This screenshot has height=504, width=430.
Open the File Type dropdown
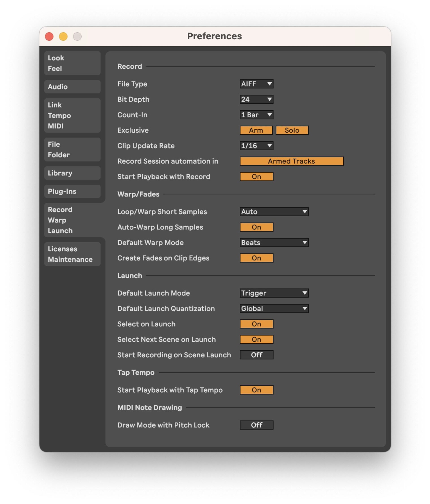point(256,84)
